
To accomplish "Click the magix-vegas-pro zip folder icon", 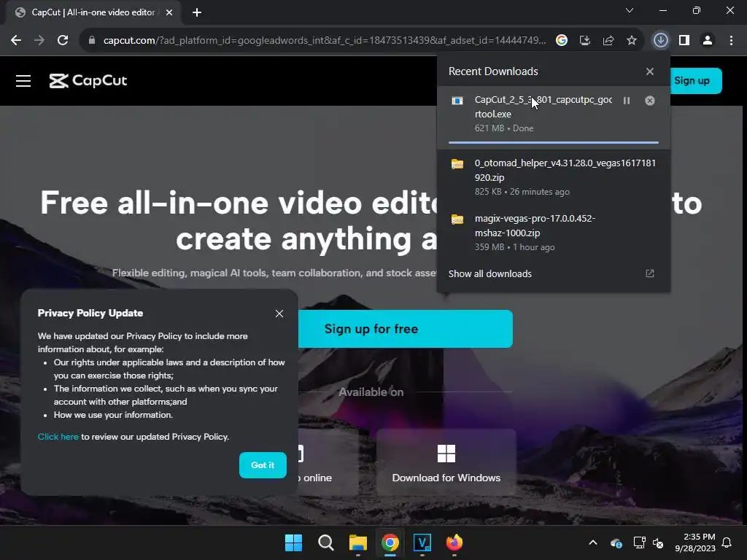I will tap(457, 219).
